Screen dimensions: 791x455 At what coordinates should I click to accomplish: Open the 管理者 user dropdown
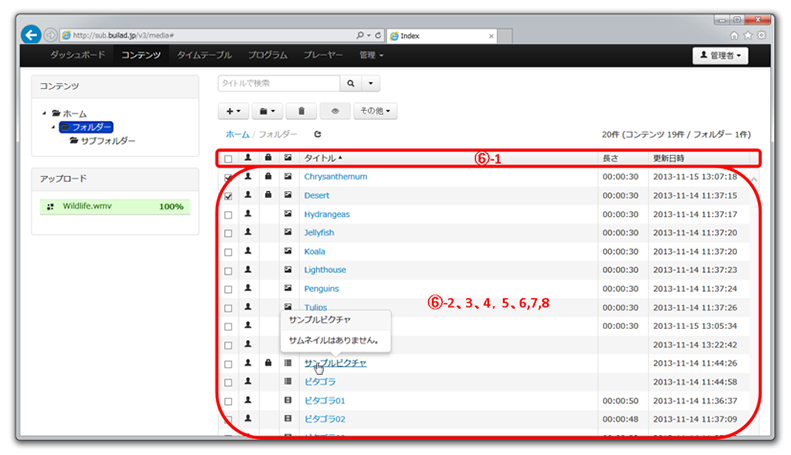(720, 55)
